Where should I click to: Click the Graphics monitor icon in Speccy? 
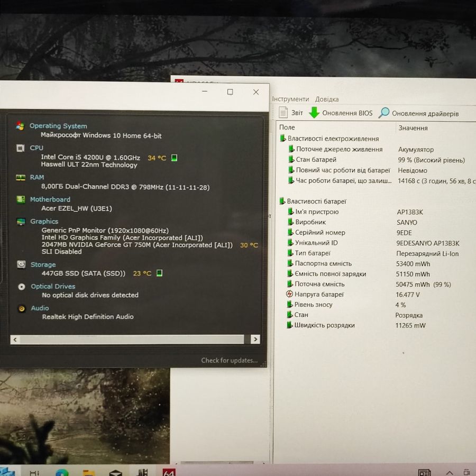(21, 222)
